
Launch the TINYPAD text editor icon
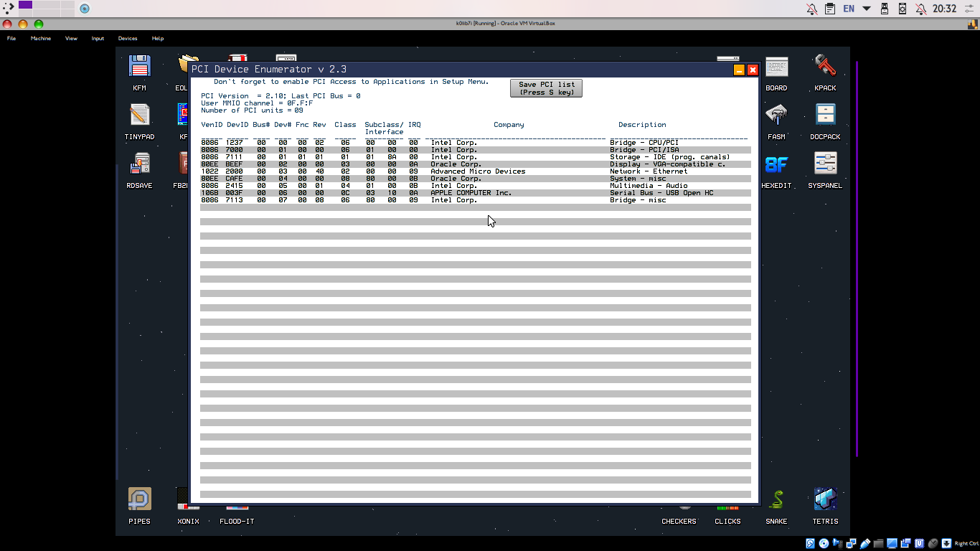[139, 121]
